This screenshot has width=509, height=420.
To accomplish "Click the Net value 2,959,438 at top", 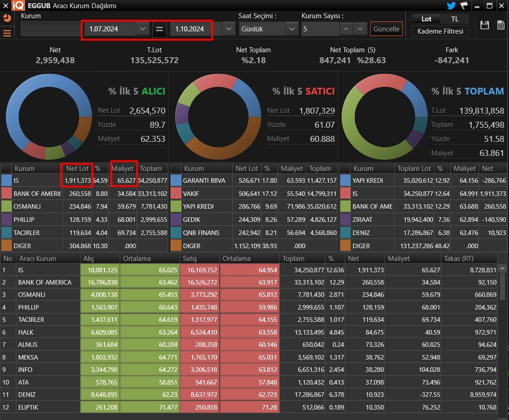I will tap(55, 60).
